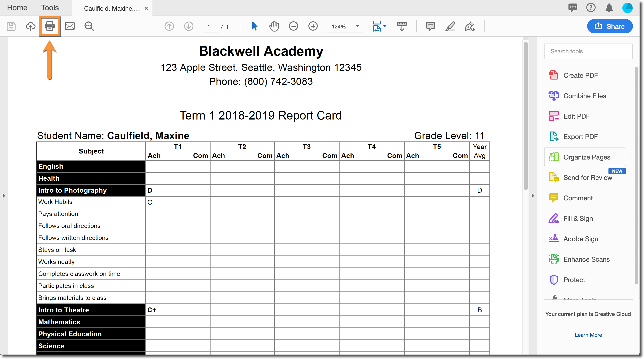The image size is (644, 359).
Task: Select the Highlight text pen tool
Action: (x=450, y=26)
